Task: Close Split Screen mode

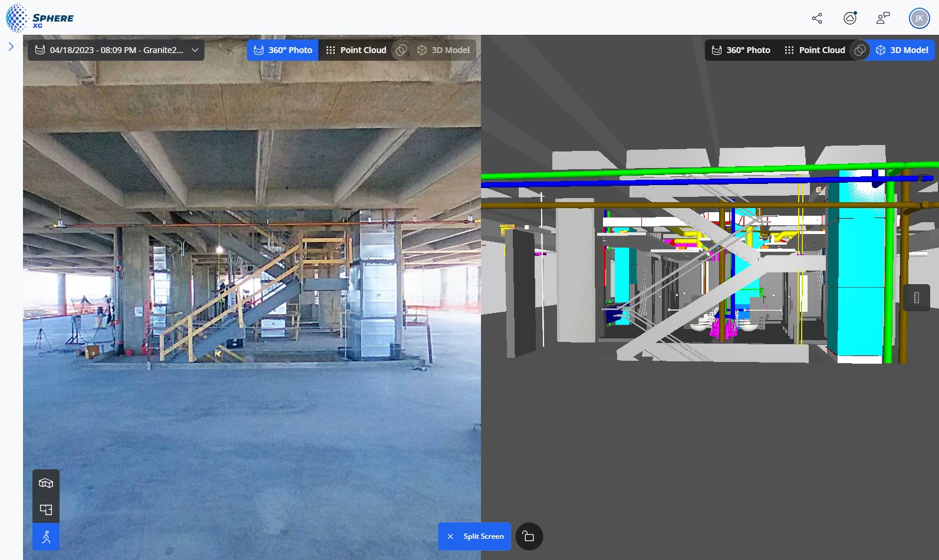Action: [475, 536]
